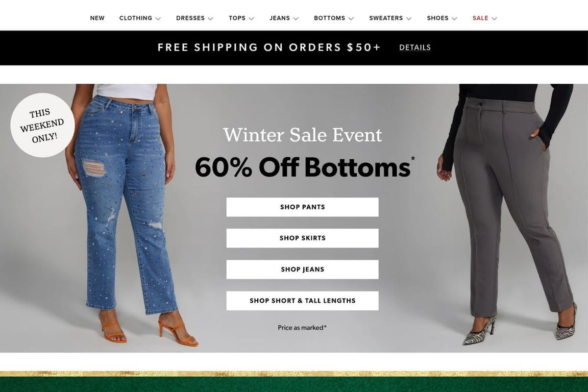Viewport: 588px width, 392px height.
Task: Click the Shop Jeans button
Action: click(x=302, y=269)
